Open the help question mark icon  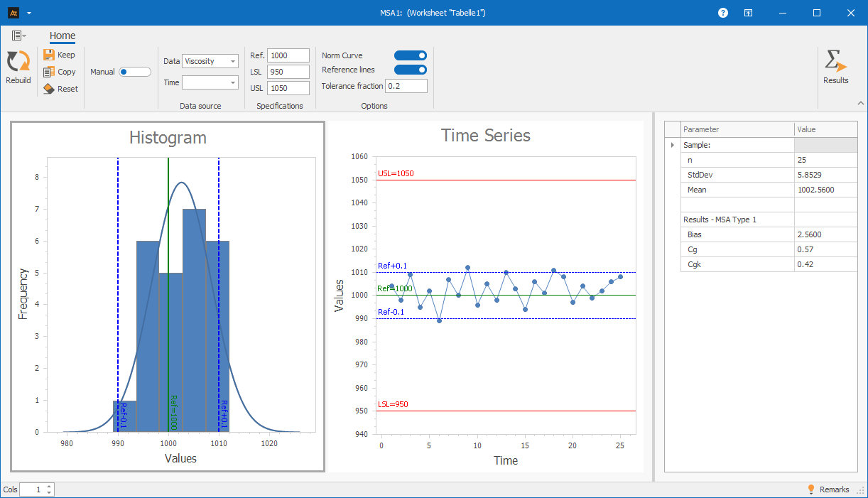(x=722, y=12)
